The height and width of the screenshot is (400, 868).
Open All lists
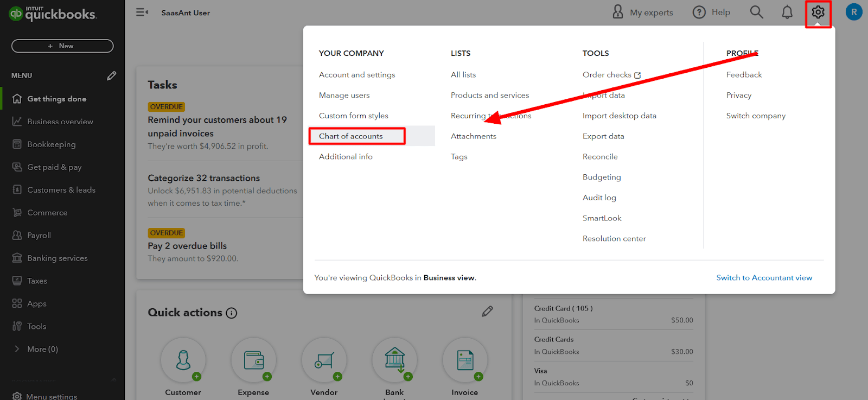click(x=463, y=75)
